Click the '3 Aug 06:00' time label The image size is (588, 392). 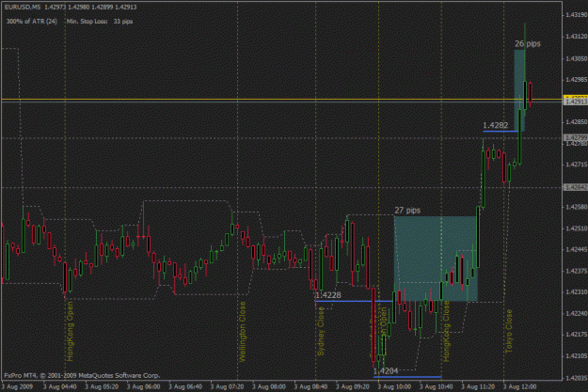click(143, 386)
